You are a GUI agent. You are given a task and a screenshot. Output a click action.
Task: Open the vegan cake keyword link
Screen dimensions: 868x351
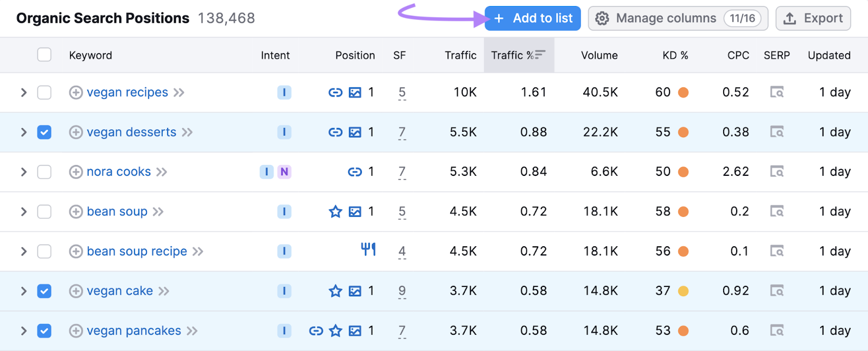click(x=119, y=291)
